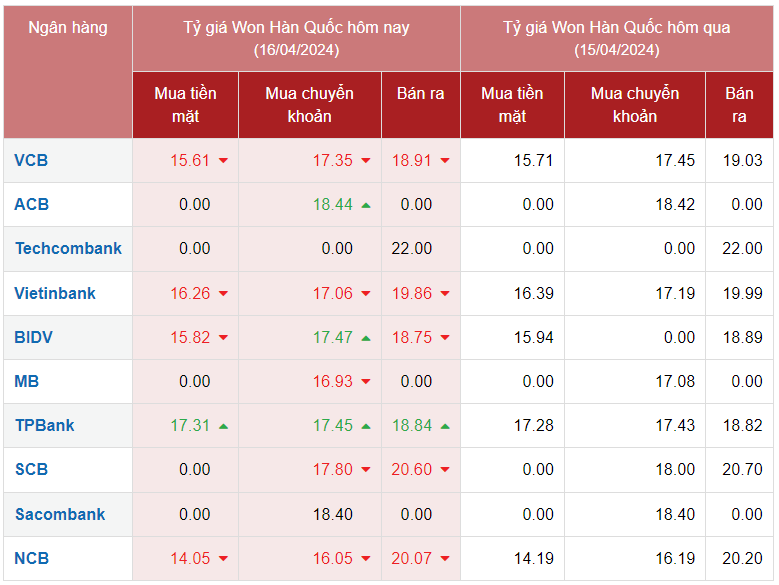This screenshot has height=585, width=779.
Task: Click up arrow beside TPBank 17.31
Action: point(224,426)
